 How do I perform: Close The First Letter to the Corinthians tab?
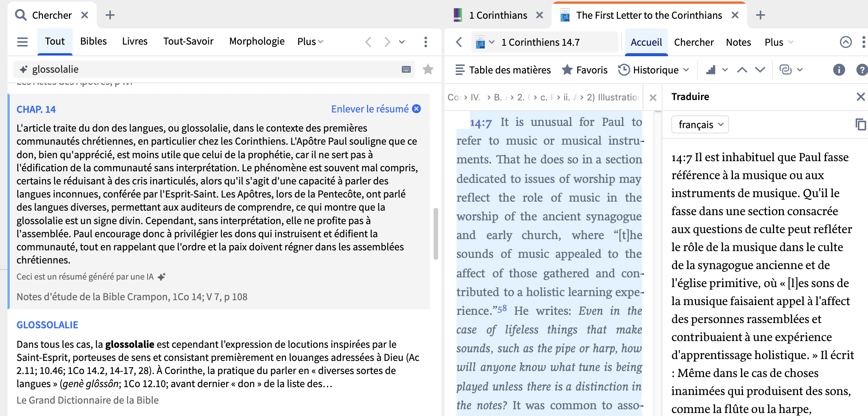735,15
